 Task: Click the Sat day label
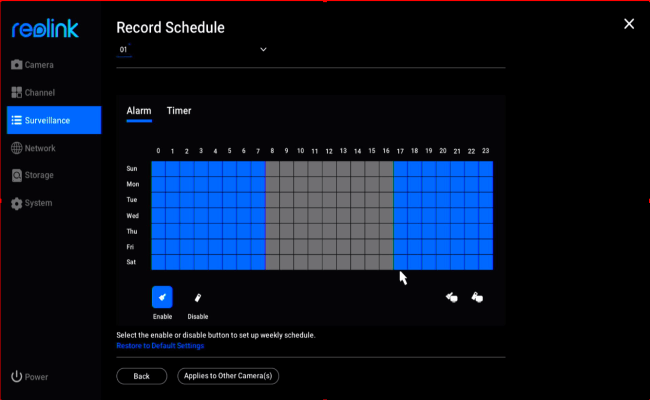pos(131,262)
